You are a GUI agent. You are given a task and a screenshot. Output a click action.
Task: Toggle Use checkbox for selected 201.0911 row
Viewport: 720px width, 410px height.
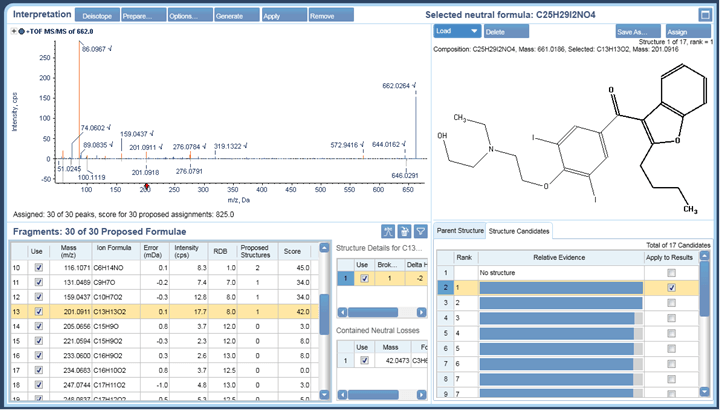[x=39, y=312]
